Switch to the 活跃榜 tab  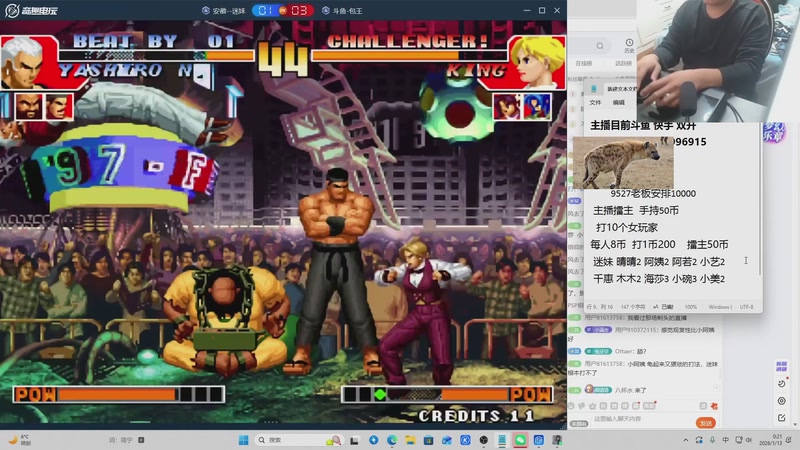tap(622, 63)
